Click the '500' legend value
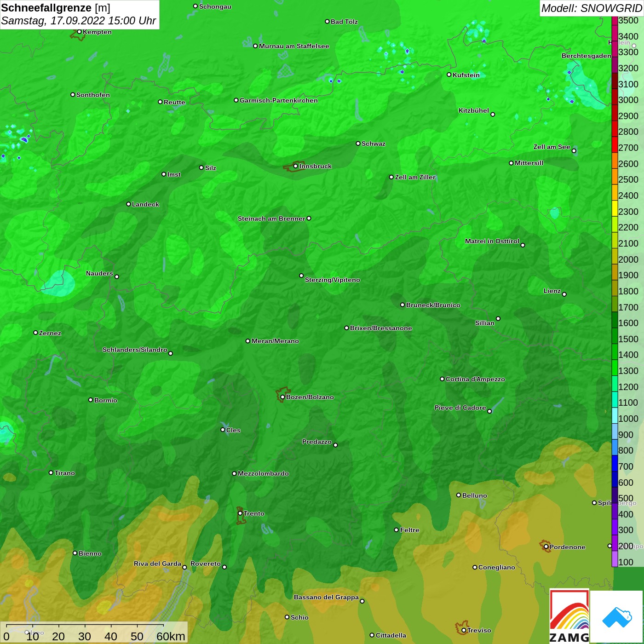 626,498
